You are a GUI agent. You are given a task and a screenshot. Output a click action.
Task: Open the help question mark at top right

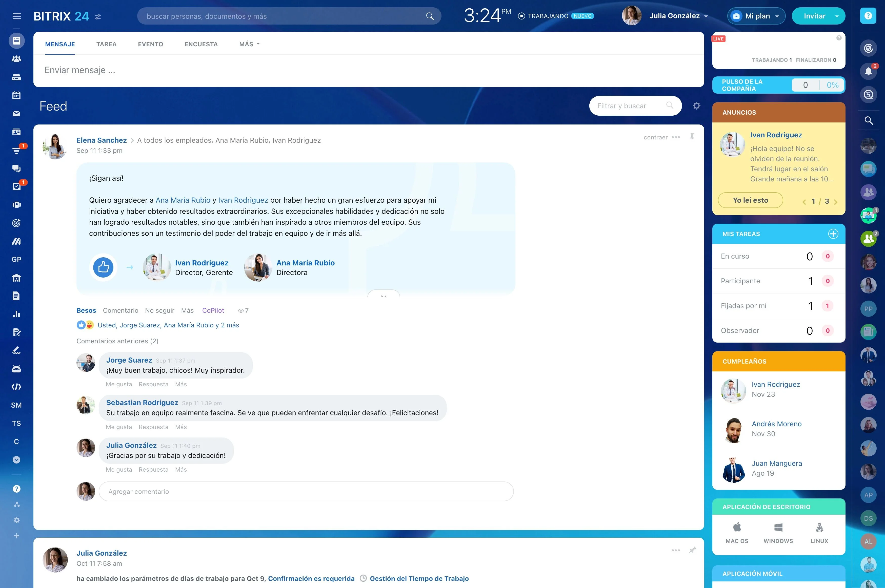click(868, 16)
